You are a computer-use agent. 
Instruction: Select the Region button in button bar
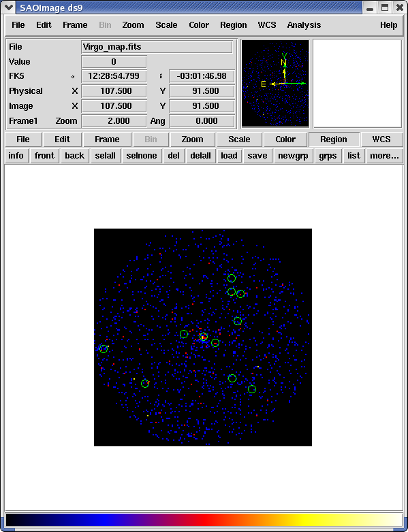coord(334,139)
